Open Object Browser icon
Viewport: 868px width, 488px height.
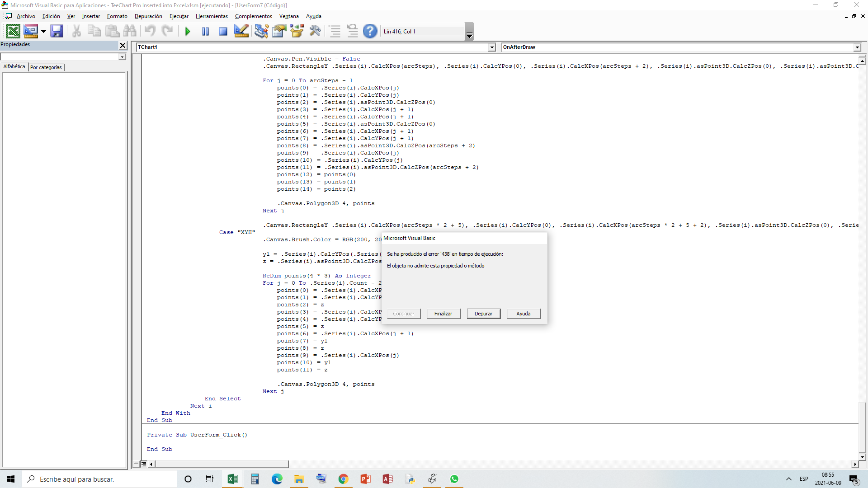tap(297, 31)
